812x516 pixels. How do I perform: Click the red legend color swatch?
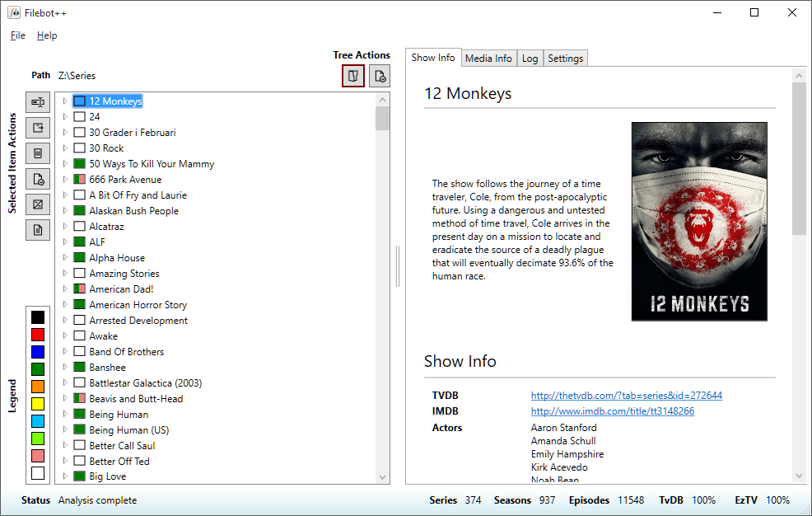pyautogui.click(x=38, y=335)
